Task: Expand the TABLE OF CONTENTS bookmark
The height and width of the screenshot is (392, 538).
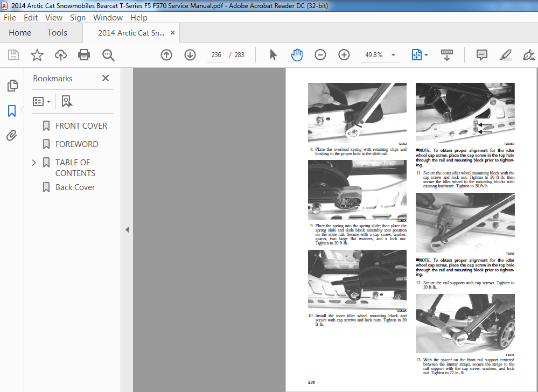Action: click(34, 163)
